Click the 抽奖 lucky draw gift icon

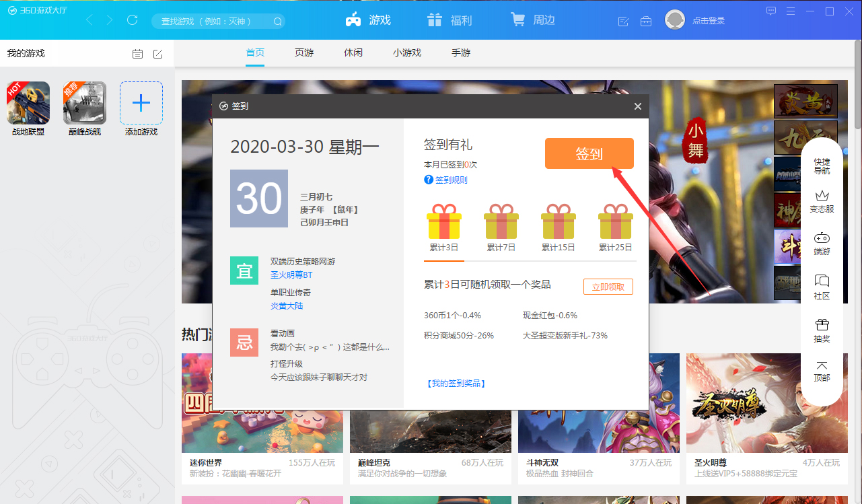coord(822,330)
